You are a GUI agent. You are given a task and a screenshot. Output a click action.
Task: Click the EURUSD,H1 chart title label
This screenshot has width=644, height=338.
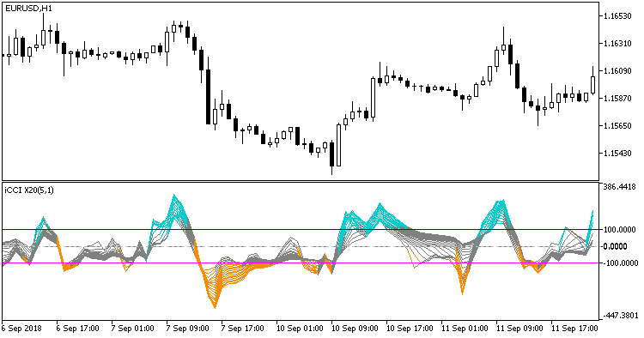coord(28,9)
